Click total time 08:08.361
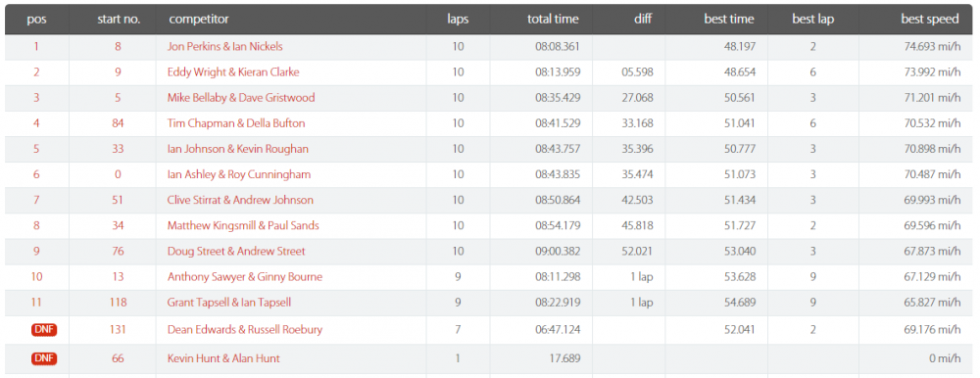This screenshot has height=378, width=980. 558,47
